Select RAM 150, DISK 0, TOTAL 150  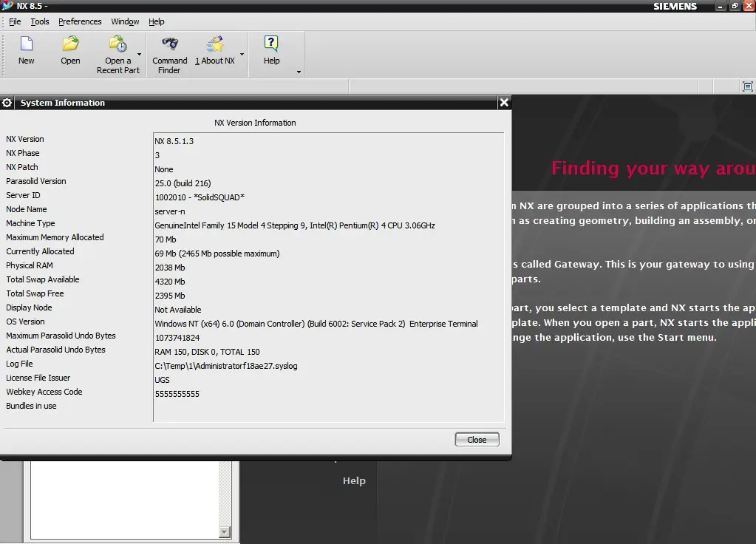coord(208,352)
